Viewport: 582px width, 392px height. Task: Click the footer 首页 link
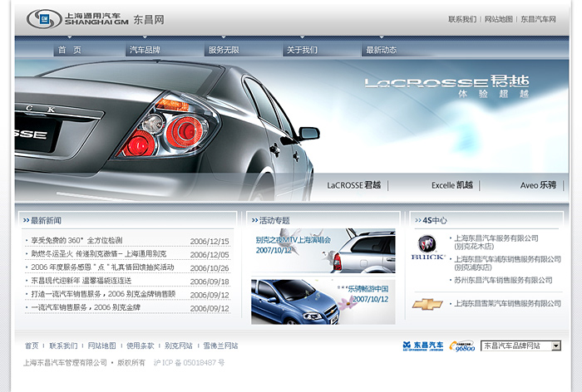[x=32, y=345]
